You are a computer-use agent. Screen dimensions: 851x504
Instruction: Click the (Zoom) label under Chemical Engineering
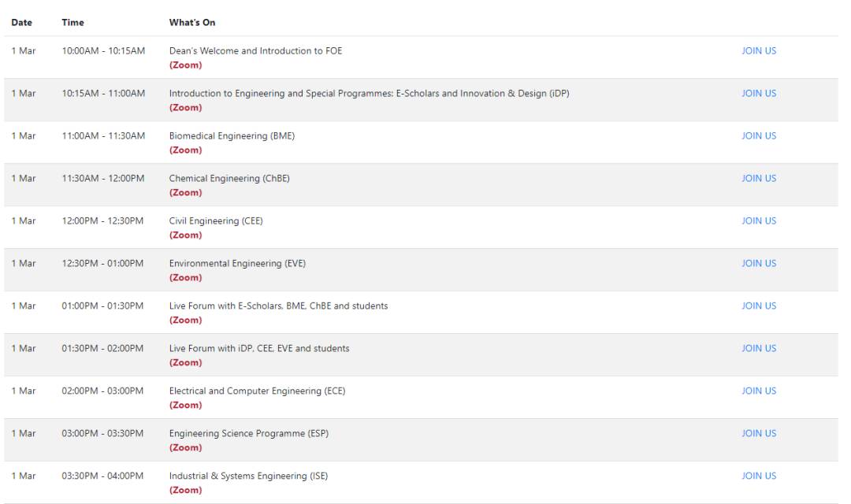(x=185, y=193)
